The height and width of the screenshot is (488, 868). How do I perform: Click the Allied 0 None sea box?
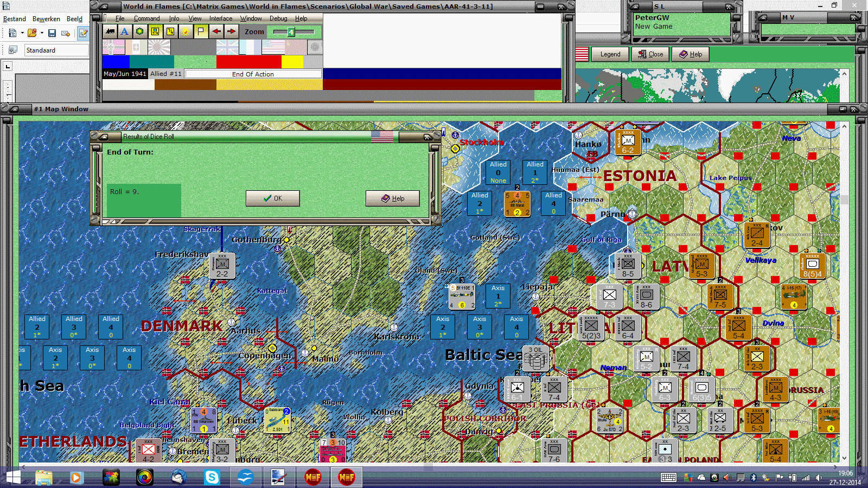(498, 172)
